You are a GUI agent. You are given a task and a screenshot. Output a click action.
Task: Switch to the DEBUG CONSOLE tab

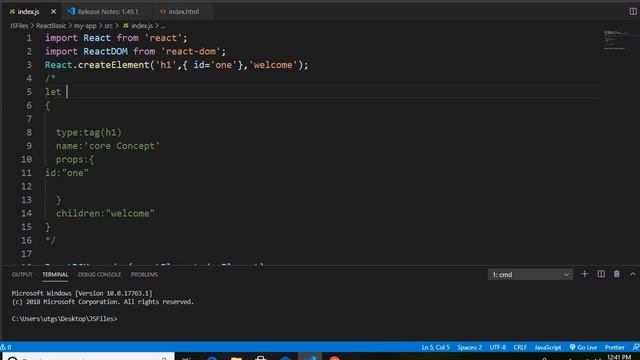(99, 275)
